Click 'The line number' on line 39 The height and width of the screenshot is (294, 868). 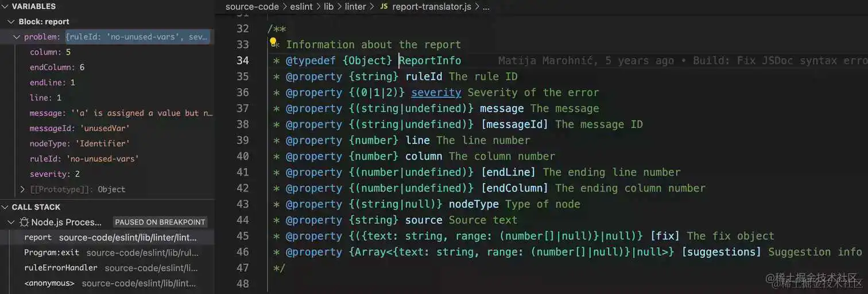[483, 140]
